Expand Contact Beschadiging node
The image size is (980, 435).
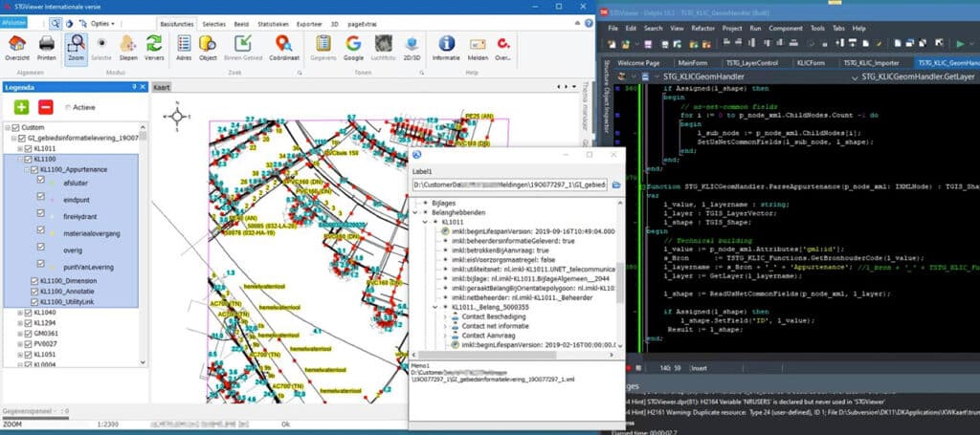coord(445,317)
